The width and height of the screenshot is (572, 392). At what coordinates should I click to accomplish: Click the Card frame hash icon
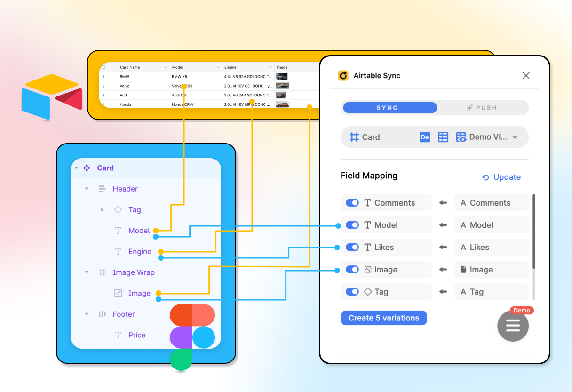coord(354,137)
